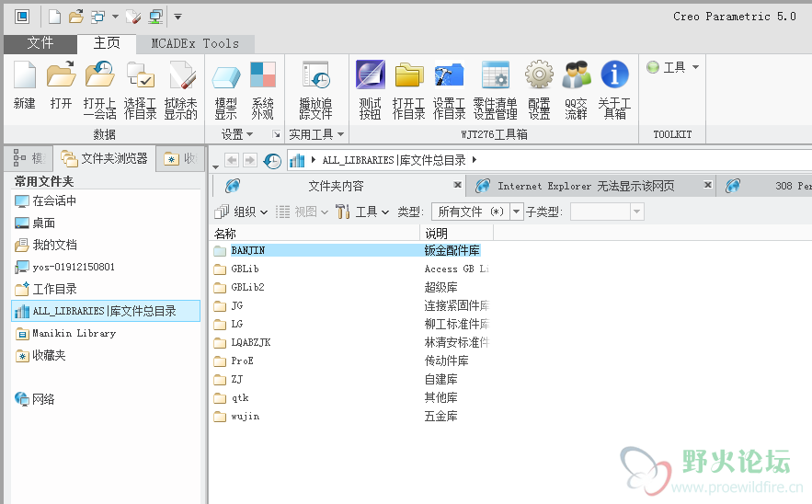Switch to the 主页 ribbon tab

coord(107,43)
